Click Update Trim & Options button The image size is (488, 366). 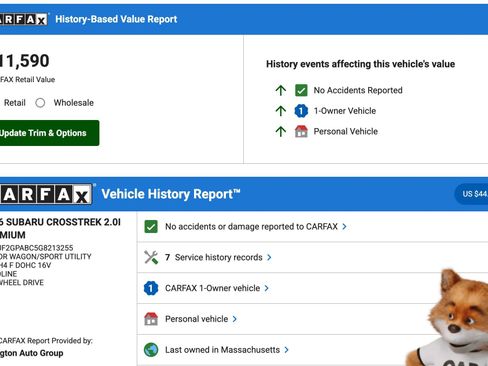click(x=49, y=133)
